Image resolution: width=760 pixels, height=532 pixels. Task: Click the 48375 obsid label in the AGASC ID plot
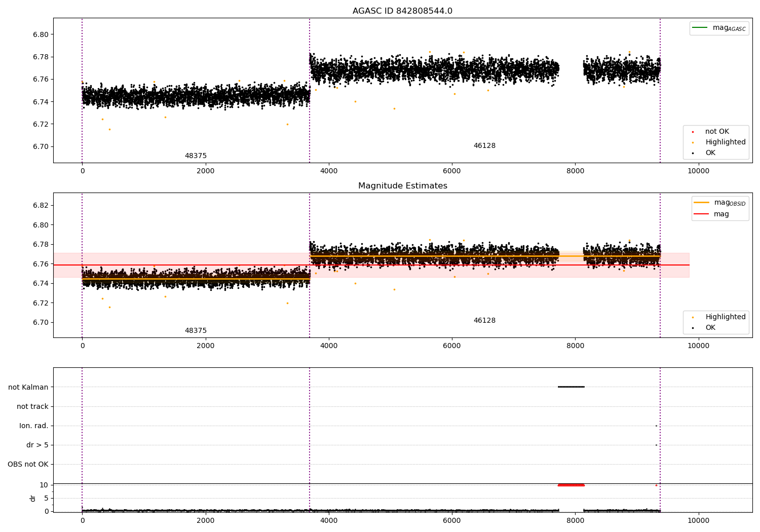[196, 156]
